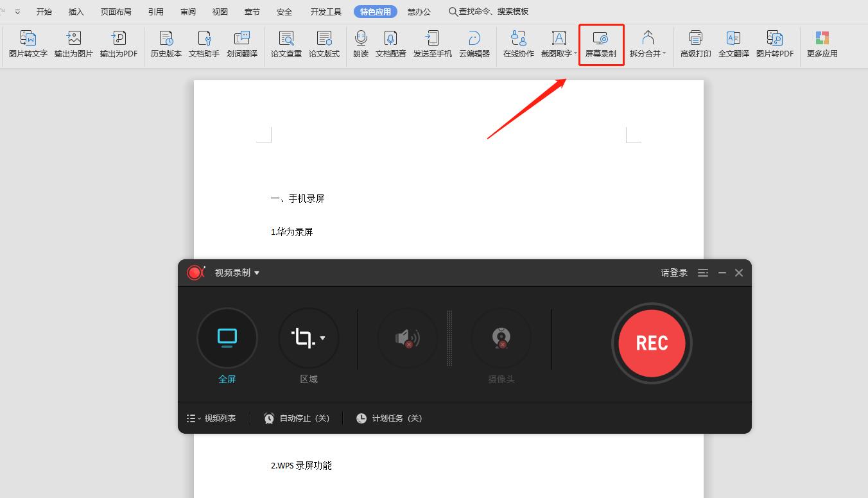Select the 图片转文字 tool

click(x=27, y=44)
